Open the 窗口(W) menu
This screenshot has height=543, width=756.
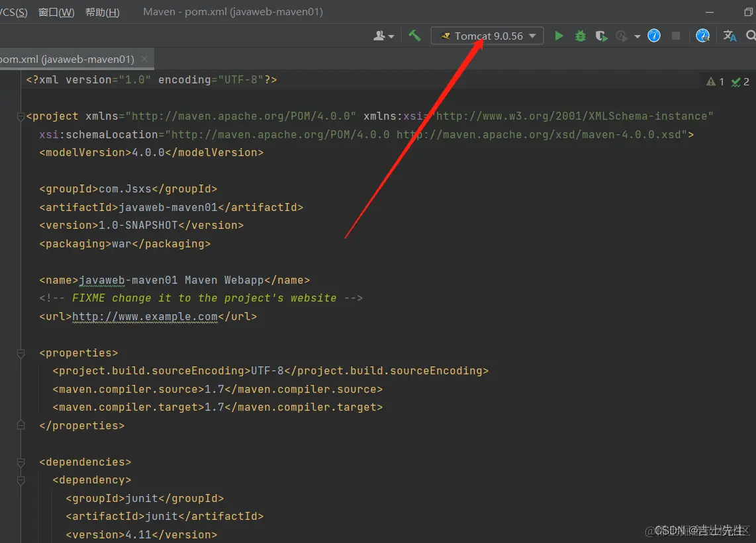click(56, 12)
